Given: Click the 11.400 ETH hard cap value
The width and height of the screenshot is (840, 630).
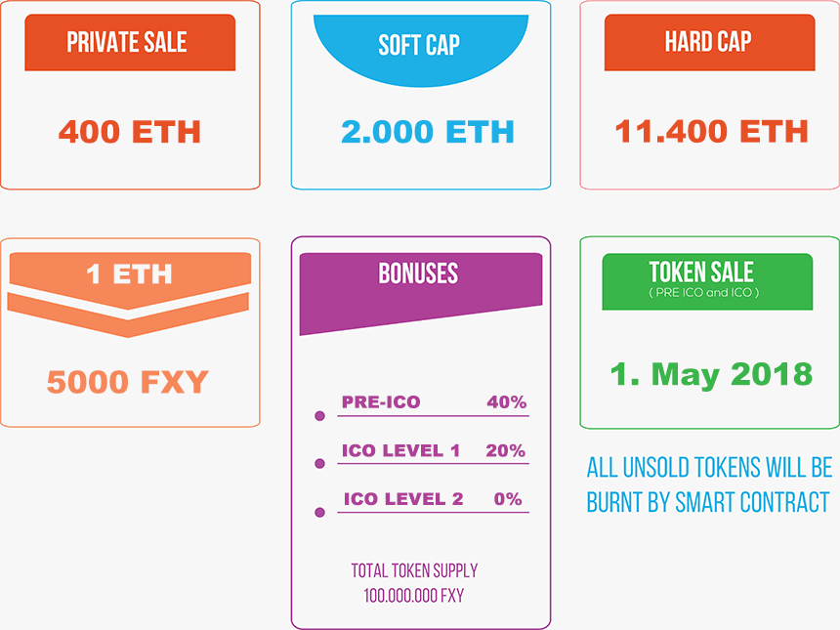Looking at the screenshot, I should (711, 131).
